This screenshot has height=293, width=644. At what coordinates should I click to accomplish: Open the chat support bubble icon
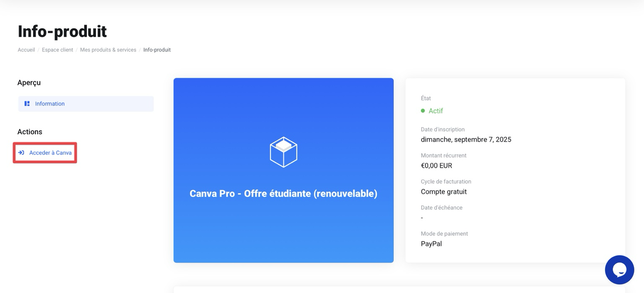pyautogui.click(x=619, y=270)
